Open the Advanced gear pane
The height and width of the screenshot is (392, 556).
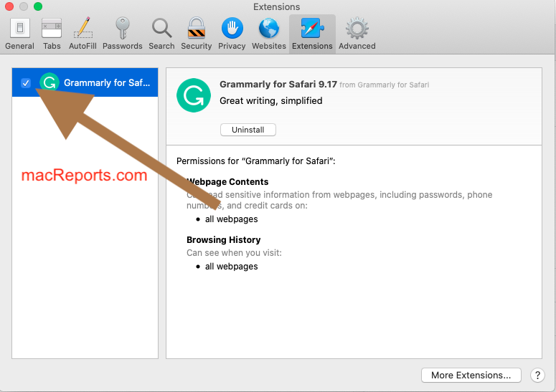click(357, 34)
